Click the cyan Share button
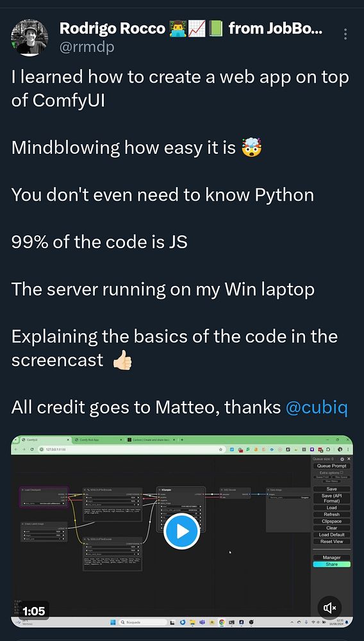This screenshot has height=641, width=364. tap(332, 564)
